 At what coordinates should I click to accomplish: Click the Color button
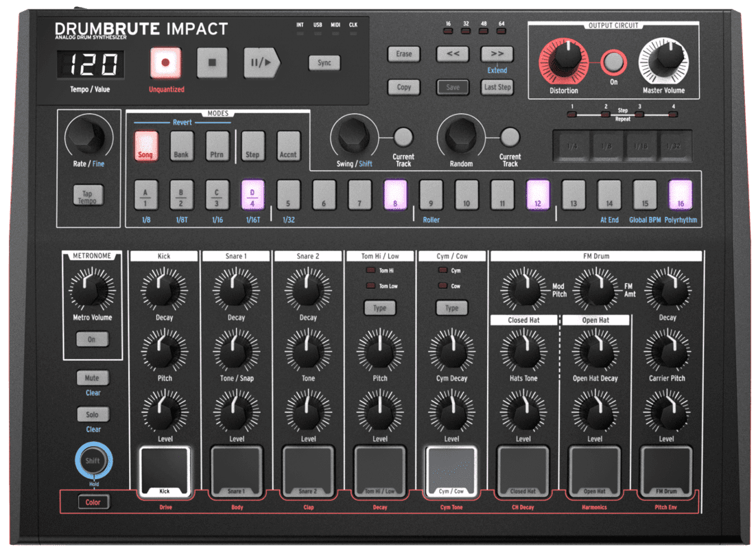(x=93, y=502)
